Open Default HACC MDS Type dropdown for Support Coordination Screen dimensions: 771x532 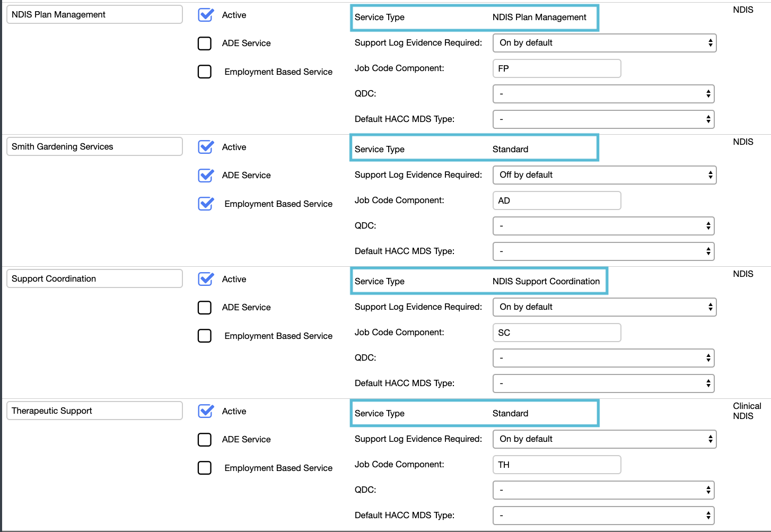[x=603, y=383]
